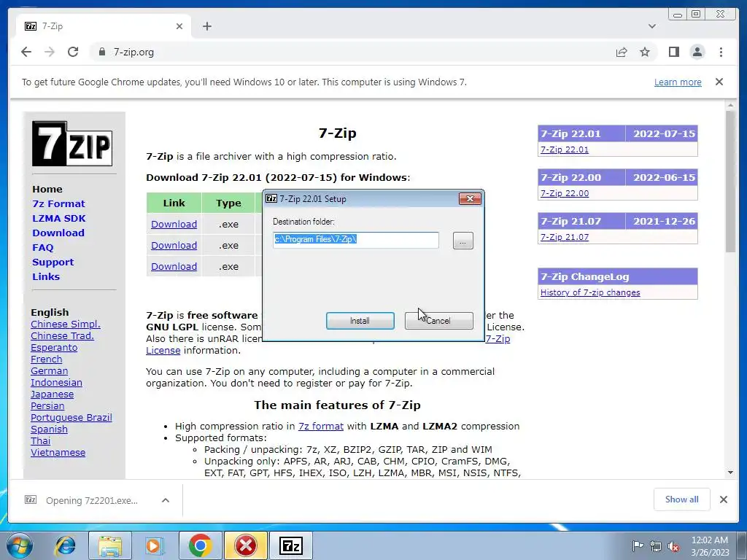This screenshot has height=560, width=747.
Task: Switch language to Esperanto
Action: (54, 348)
